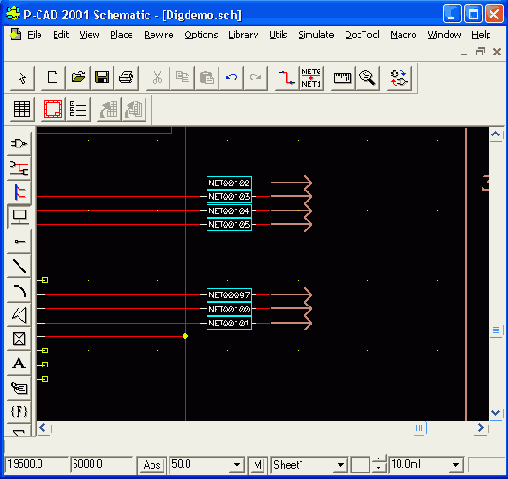
Task: Select the attribute tag tool
Action: pyautogui.click(x=19, y=388)
